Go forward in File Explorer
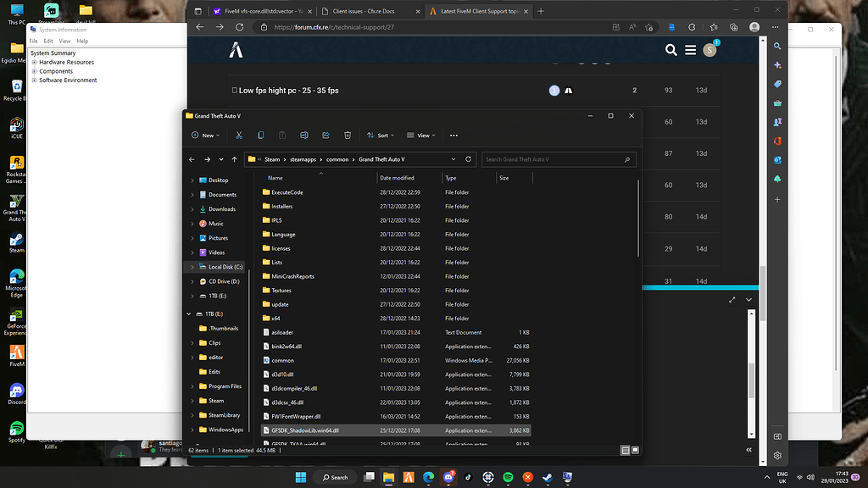868x488 pixels. 207,159
